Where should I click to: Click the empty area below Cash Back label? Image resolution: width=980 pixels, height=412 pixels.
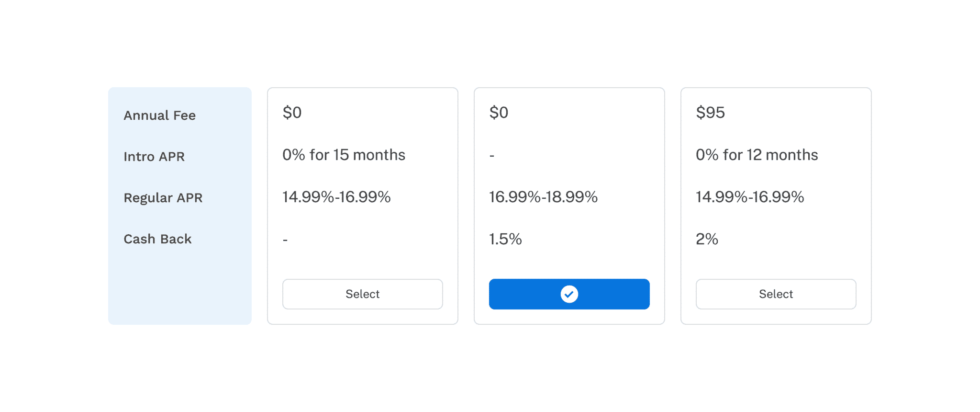[x=179, y=287]
